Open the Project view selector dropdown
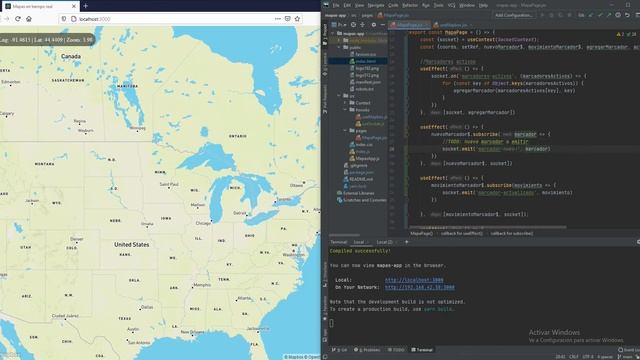The width and height of the screenshot is (640, 360). pyautogui.click(x=340, y=25)
